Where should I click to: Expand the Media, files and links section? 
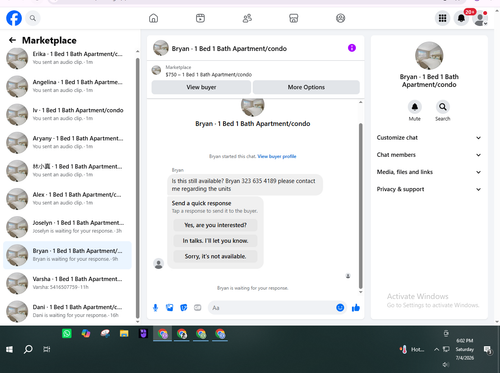coord(429,172)
